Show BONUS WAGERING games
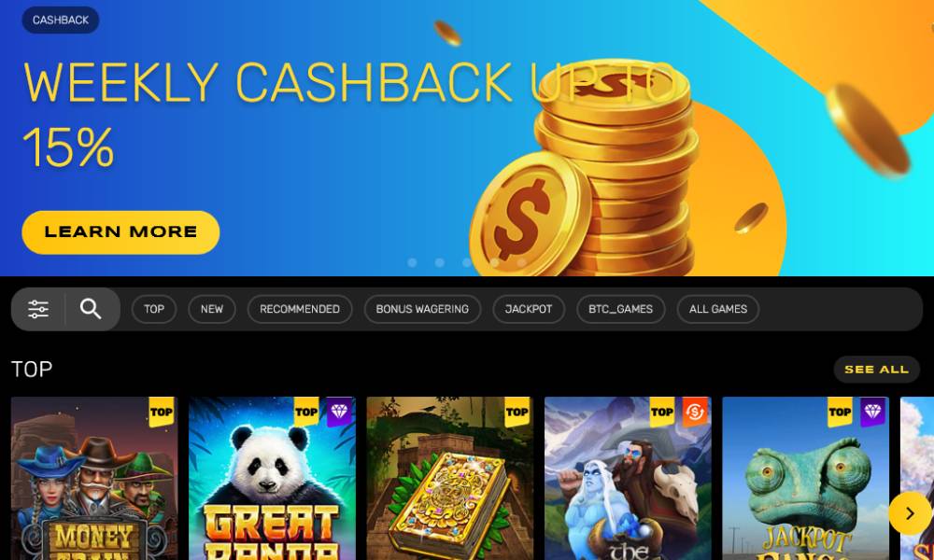The width and height of the screenshot is (934, 560). 422,310
